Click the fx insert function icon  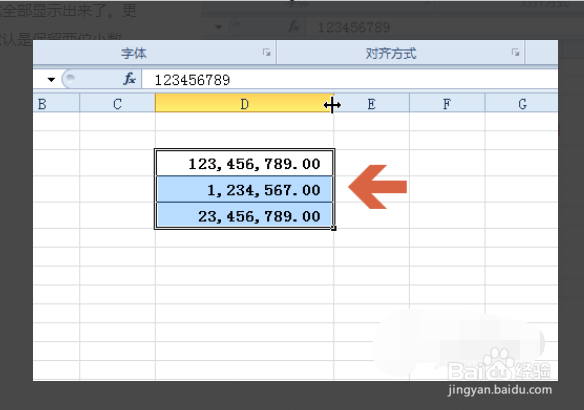[x=129, y=79]
